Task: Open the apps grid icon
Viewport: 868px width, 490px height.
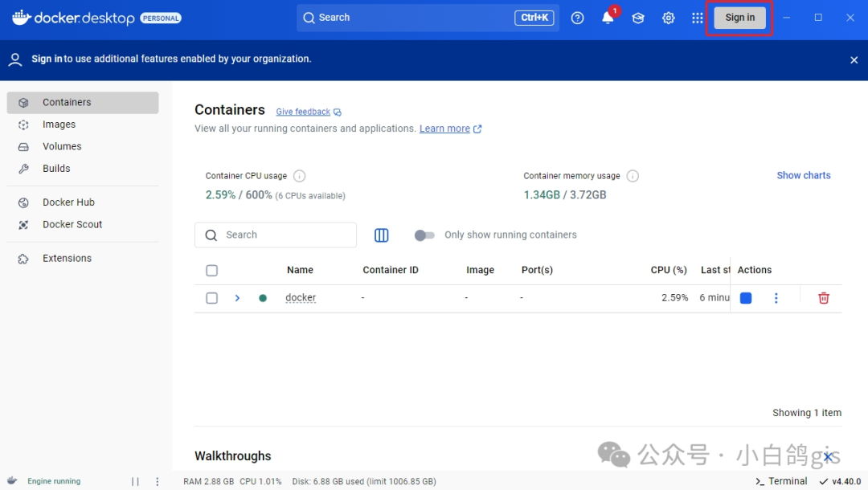Action: (698, 18)
